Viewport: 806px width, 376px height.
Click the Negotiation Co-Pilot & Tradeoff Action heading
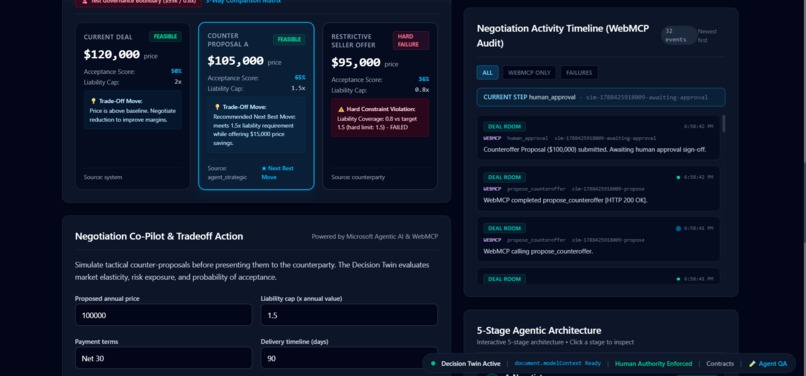159,236
